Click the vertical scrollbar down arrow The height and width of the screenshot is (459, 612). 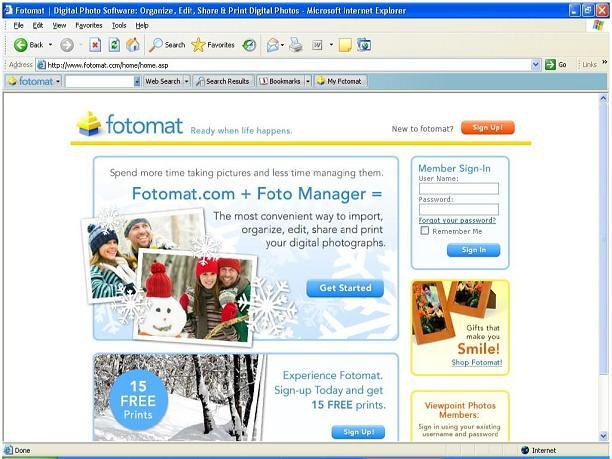tap(603, 436)
